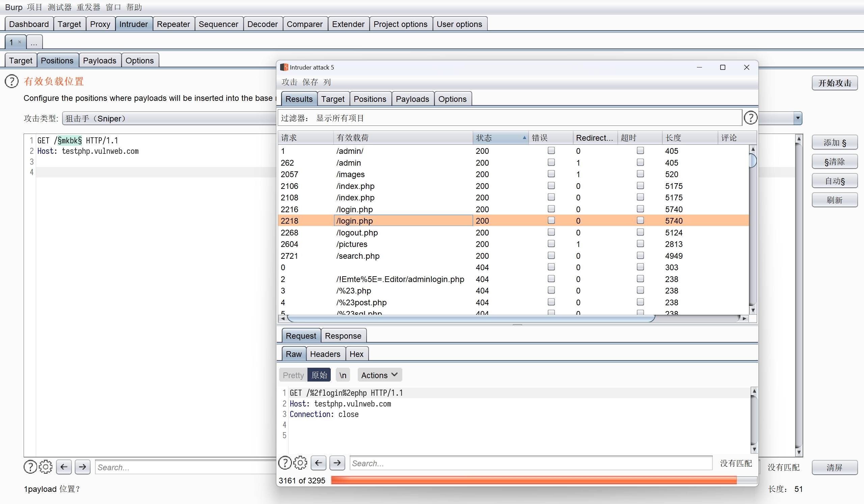The height and width of the screenshot is (504, 864).
Task: Tick the 错误 checkbox for /search.php row
Action: (551, 256)
